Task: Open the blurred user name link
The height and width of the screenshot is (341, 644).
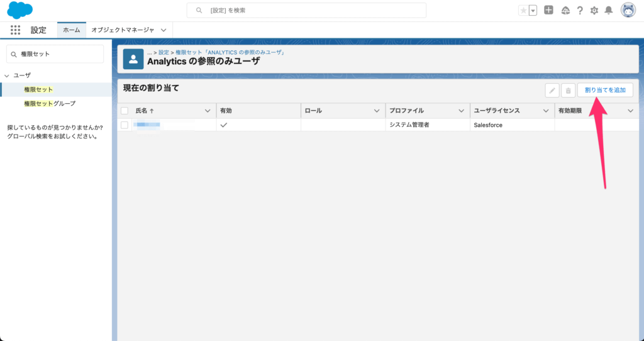Action: (148, 125)
